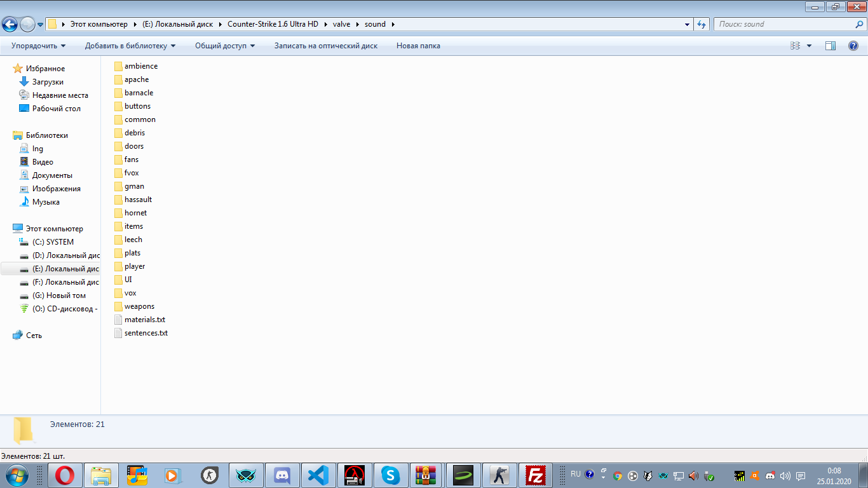Select the (G:) Новый том drive
Screen dimensions: 868x488
pos(59,295)
